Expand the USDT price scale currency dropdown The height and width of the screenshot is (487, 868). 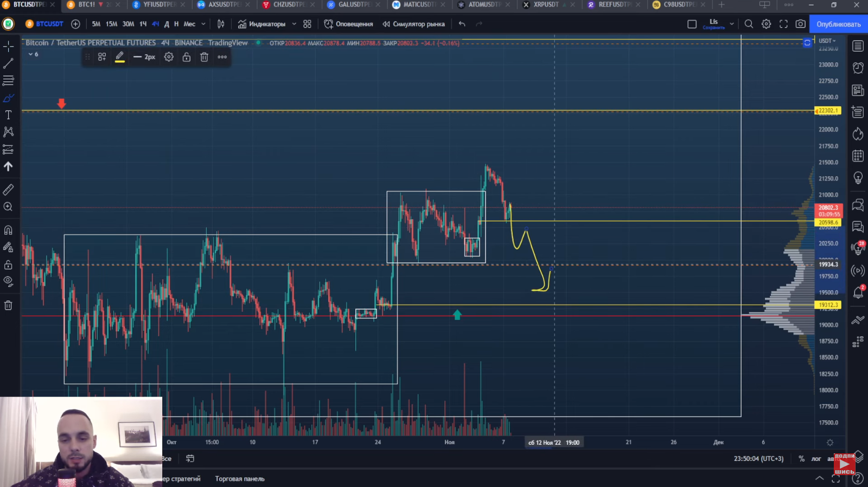tap(827, 41)
